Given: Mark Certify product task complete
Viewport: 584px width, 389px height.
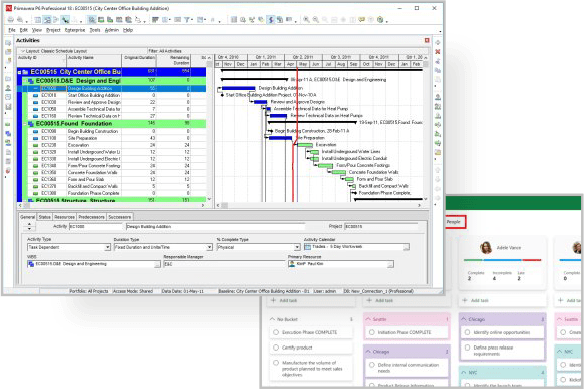Looking at the screenshot, I should pyautogui.click(x=276, y=347).
